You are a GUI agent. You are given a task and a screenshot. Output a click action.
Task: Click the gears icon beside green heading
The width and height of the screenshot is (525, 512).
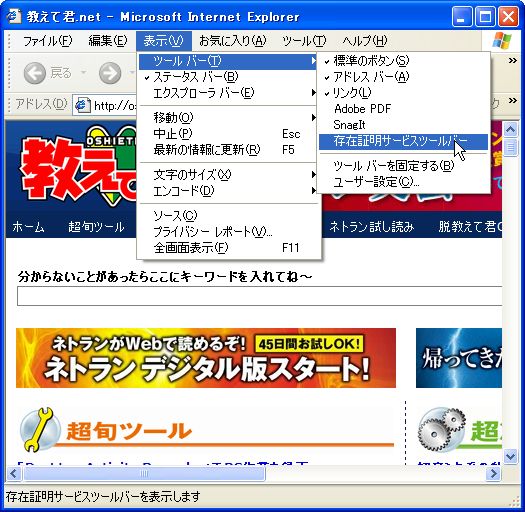click(x=441, y=430)
